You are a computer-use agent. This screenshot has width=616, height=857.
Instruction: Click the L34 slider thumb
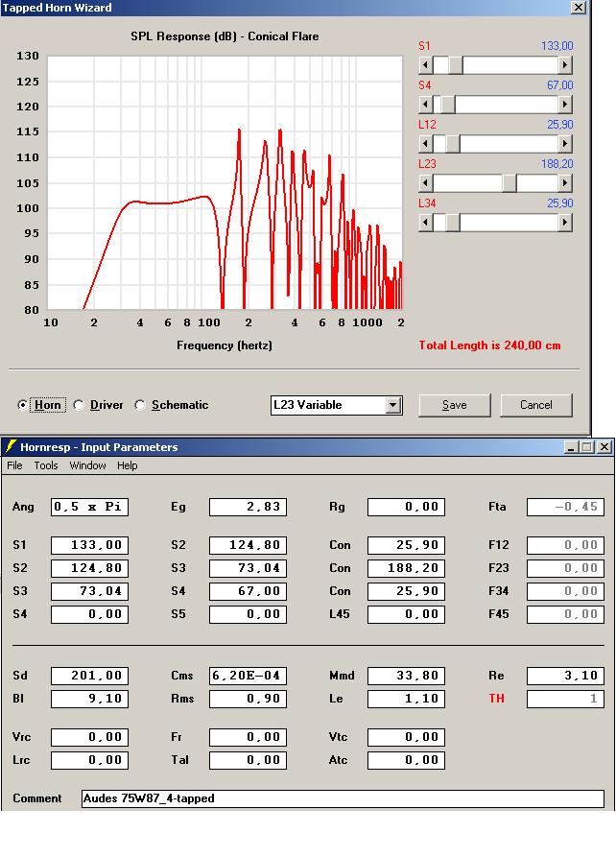point(453,223)
